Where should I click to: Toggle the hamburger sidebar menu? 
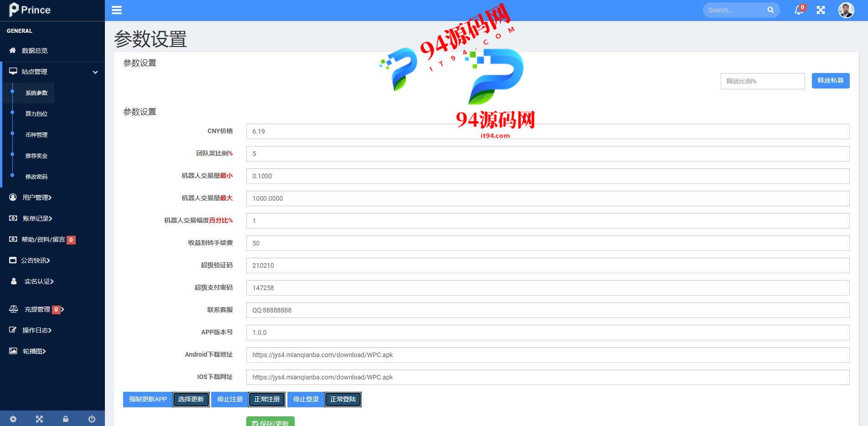(117, 10)
